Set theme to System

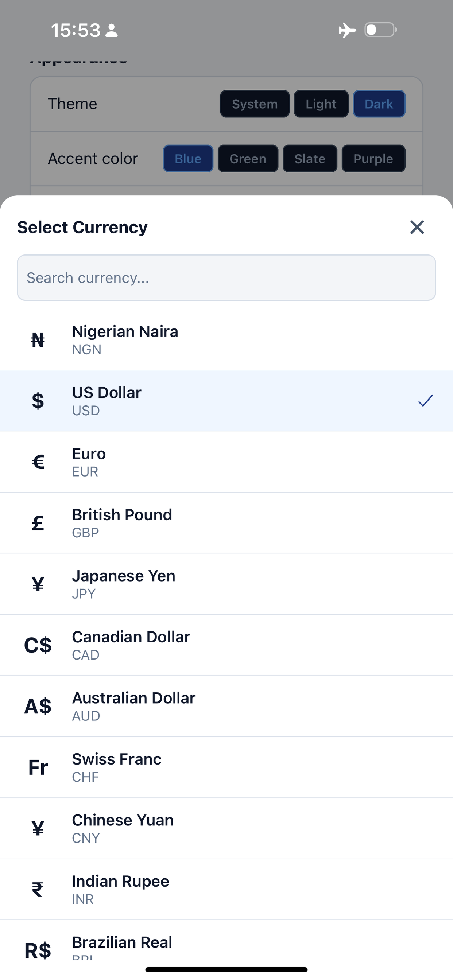click(255, 104)
